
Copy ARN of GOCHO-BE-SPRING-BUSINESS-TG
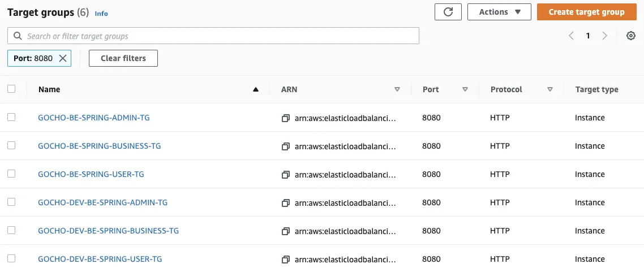(x=286, y=146)
